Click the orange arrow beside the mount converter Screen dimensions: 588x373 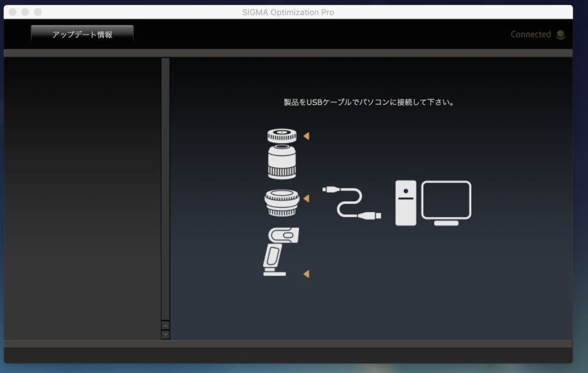[307, 198]
